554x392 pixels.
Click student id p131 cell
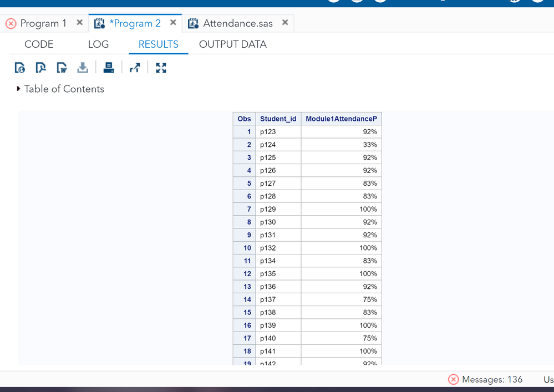click(x=278, y=235)
